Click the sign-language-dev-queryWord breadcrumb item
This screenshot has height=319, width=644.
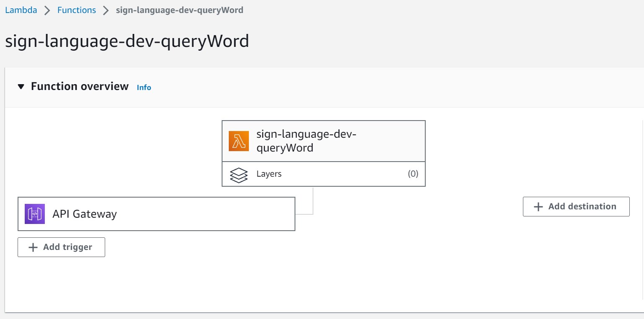(179, 10)
